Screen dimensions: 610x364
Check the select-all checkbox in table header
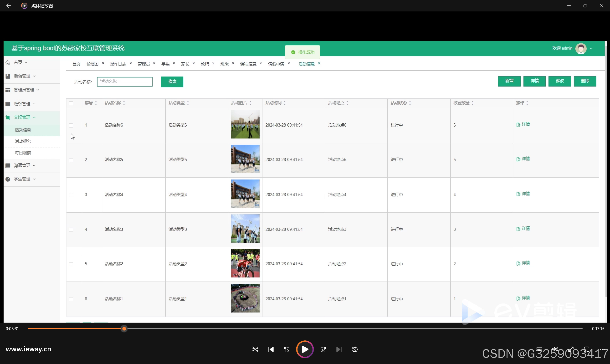(71, 103)
